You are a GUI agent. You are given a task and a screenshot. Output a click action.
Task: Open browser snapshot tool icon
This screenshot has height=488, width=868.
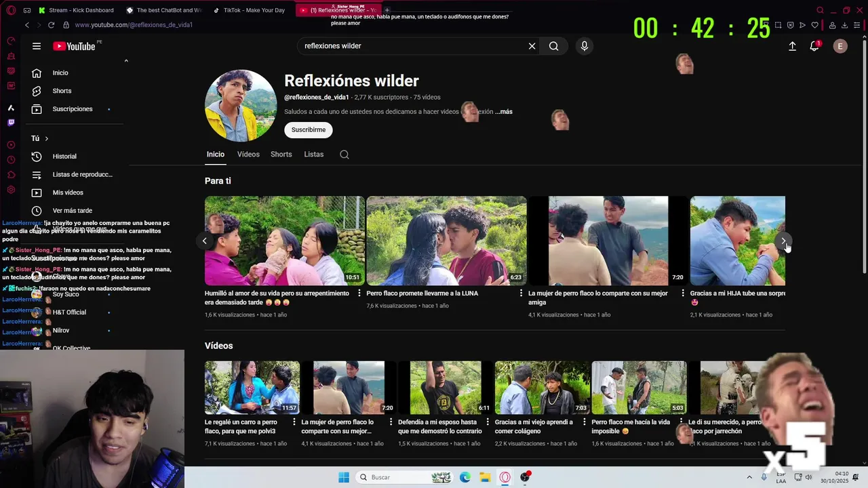pos(778,25)
